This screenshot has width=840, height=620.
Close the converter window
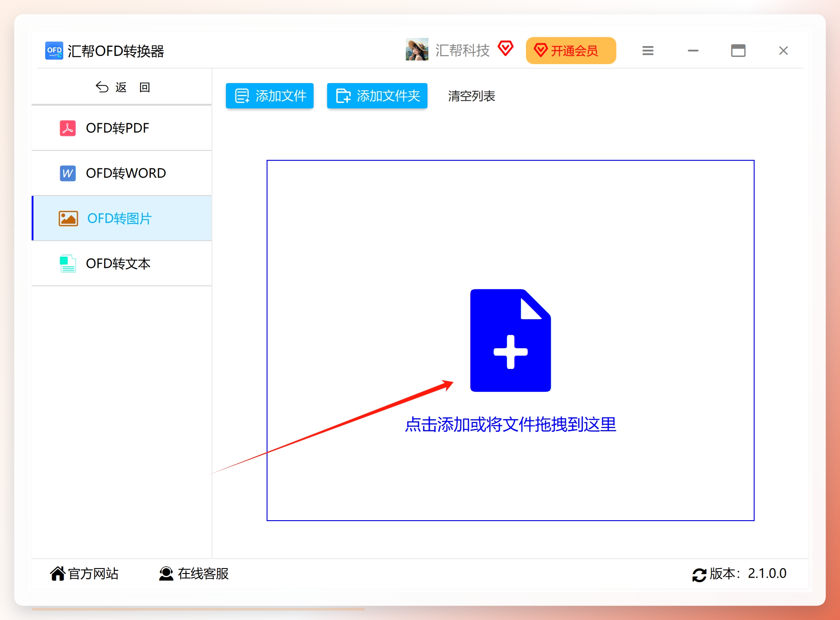784,51
